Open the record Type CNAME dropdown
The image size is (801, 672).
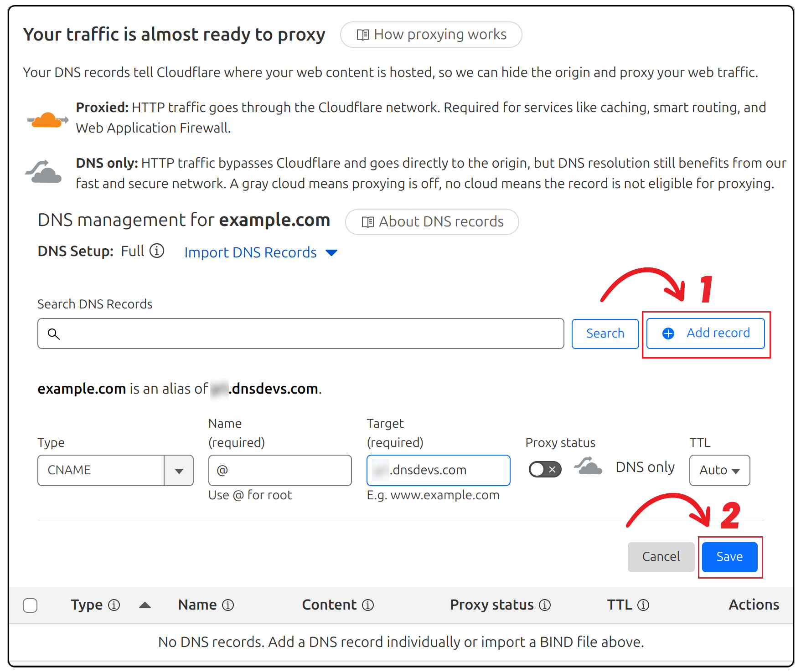pos(179,471)
